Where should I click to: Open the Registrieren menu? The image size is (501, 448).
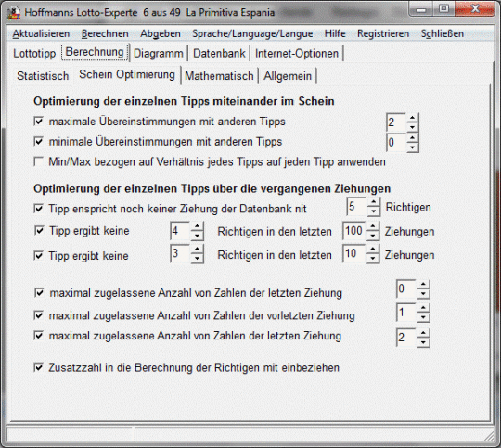[x=383, y=33]
